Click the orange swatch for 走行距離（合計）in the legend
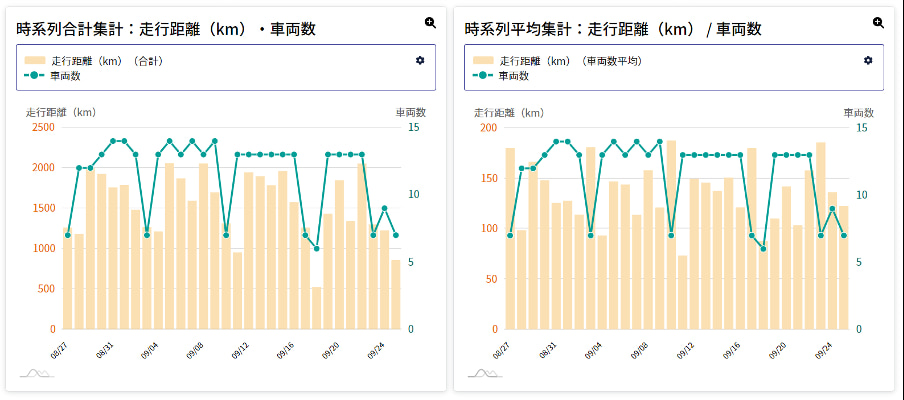Screen dimensions: 904x400 (x=35, y=61)
